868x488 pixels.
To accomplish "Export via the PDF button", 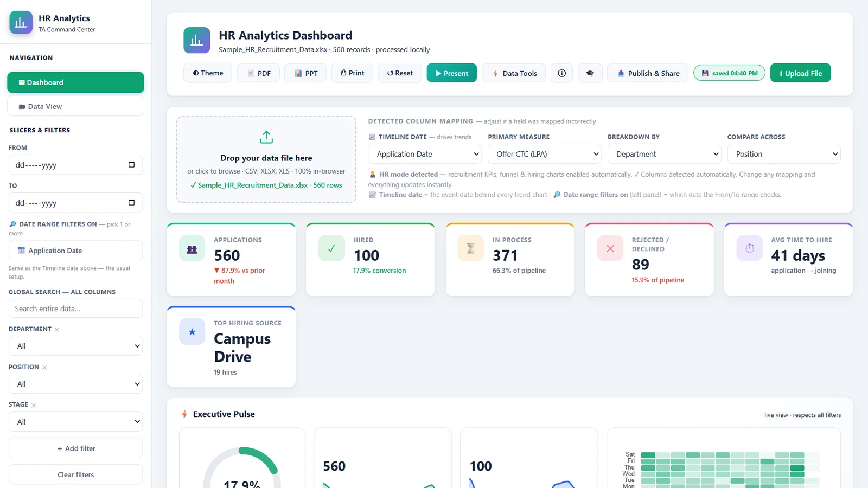I will pos(258,73).
